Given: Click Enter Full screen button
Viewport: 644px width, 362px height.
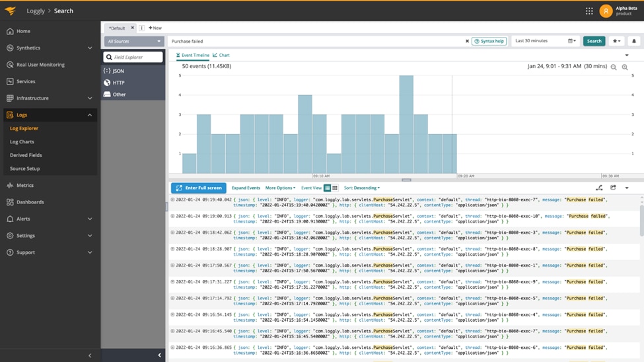Looking at the screenshot, I should (198, 188).
